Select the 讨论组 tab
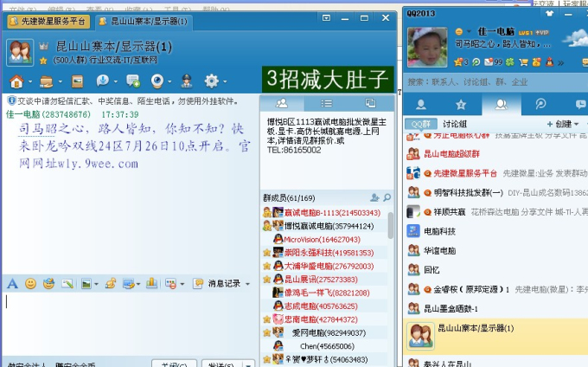588x367 pixels. pos(455,124)
